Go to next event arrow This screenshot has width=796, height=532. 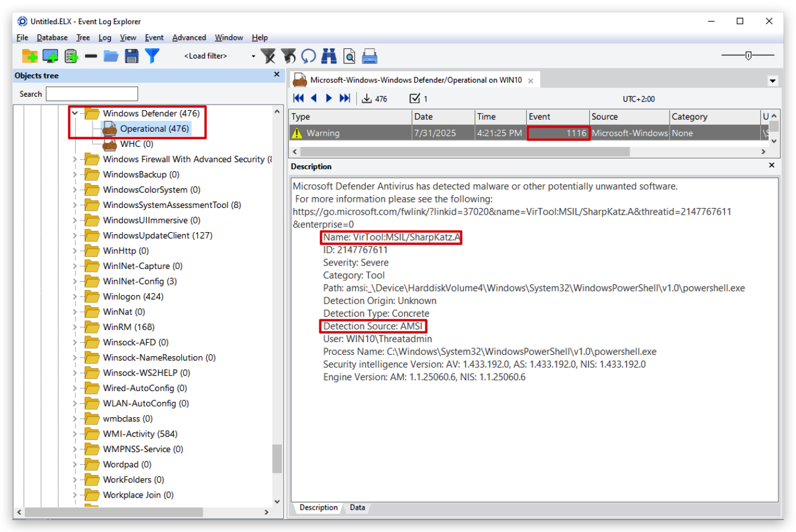329,99
